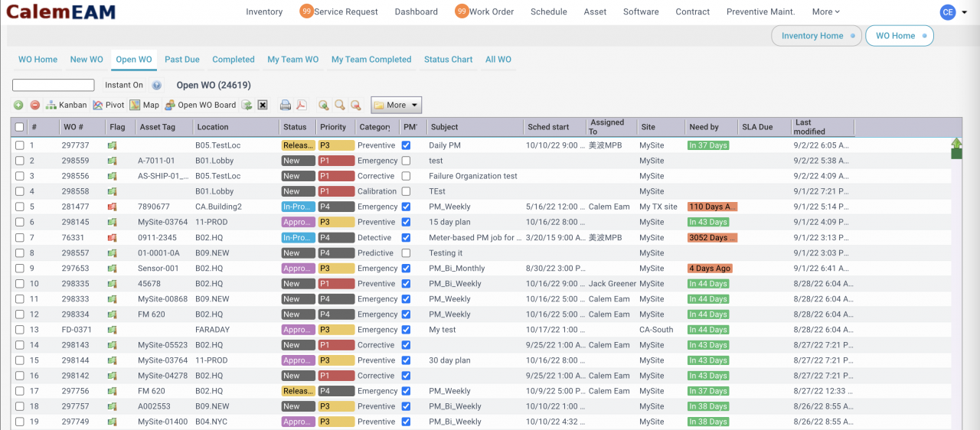980x430 pixels.
Task: Click the flag icon in row 5
Action: [x=113, y=207]
